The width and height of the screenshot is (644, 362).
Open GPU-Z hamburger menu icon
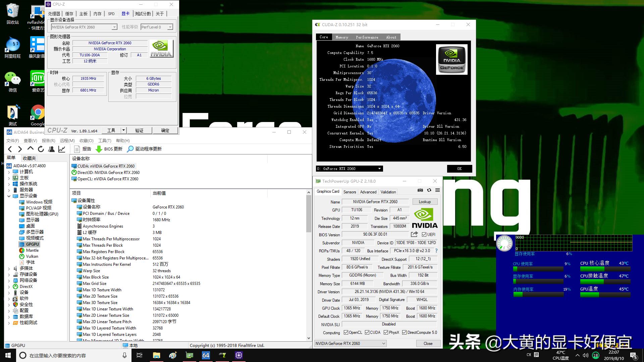(x=438, y=190)
